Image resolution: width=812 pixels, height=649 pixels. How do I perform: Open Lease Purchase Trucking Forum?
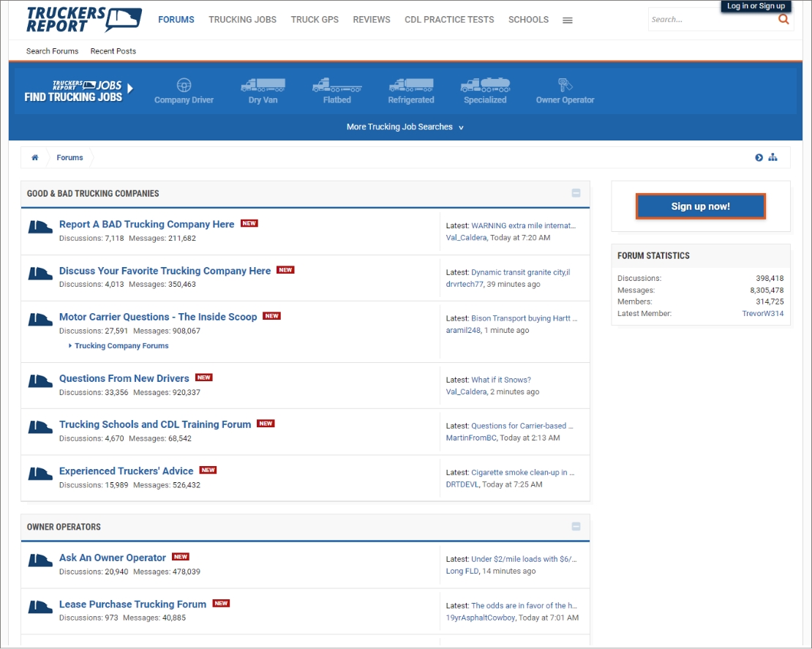click(x=132, y=604)
